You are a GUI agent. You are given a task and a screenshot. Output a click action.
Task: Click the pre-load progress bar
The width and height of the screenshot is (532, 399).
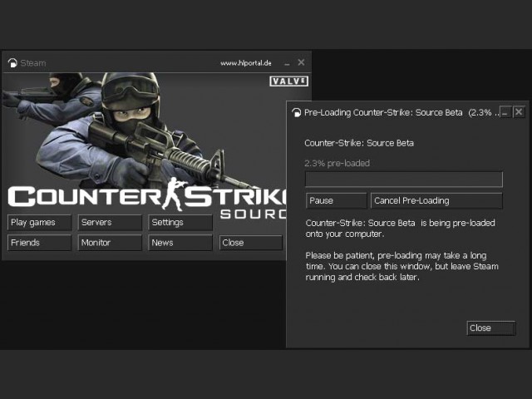(x=404, y=180)
